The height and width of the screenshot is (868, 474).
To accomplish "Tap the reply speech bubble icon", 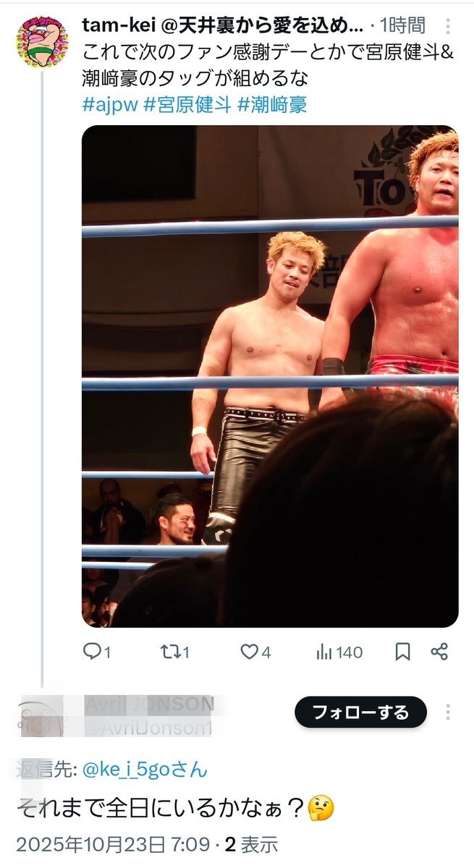I will pos(92,652).
